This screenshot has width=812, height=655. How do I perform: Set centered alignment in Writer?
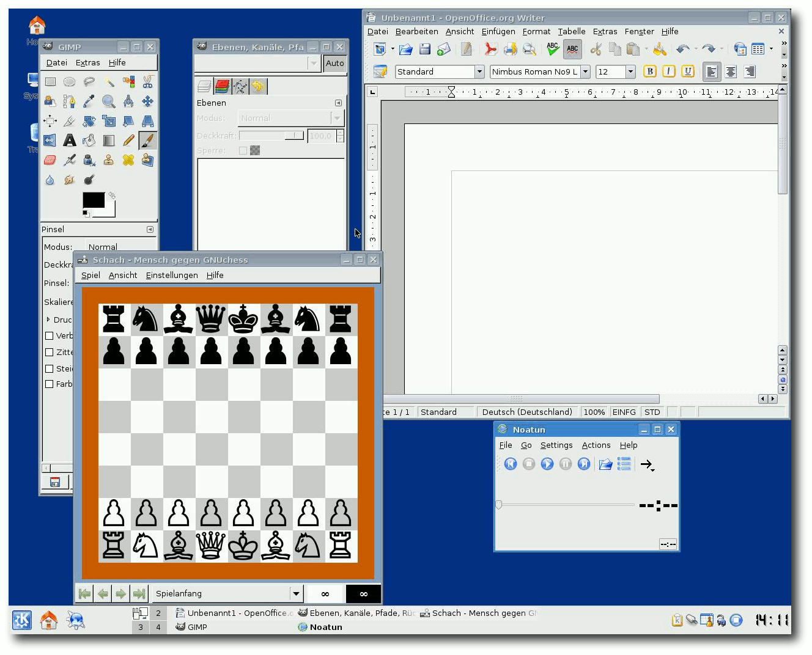click(731, 71)
